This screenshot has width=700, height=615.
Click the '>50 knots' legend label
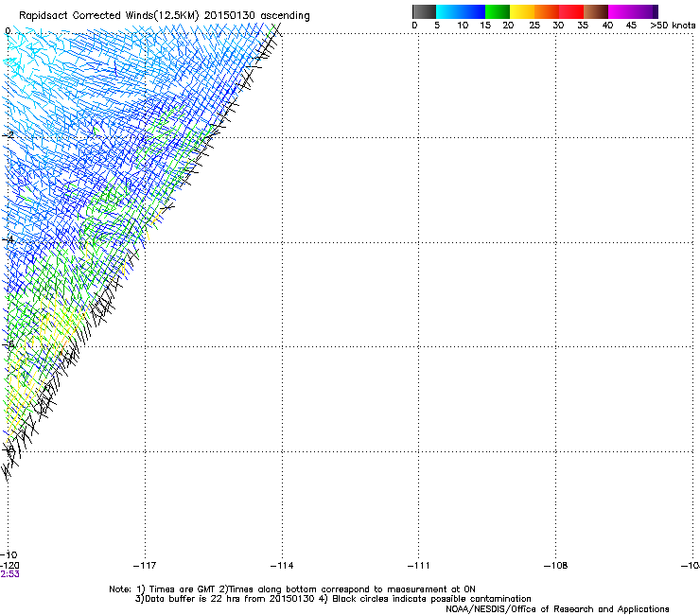[673, 26]
